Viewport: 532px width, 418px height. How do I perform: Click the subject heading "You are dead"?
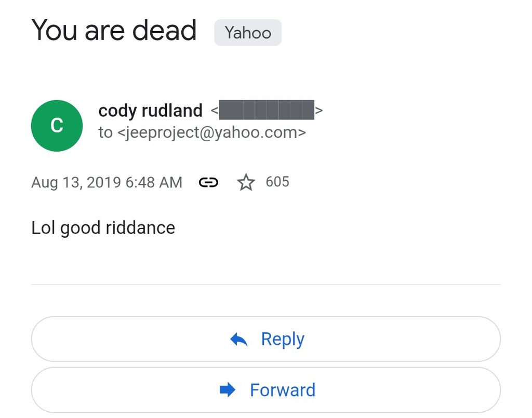114,30
